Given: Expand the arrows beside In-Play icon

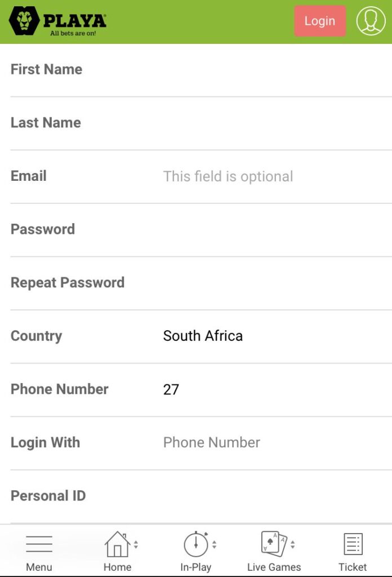Looking at the screenshot, I should pos(215,544).
